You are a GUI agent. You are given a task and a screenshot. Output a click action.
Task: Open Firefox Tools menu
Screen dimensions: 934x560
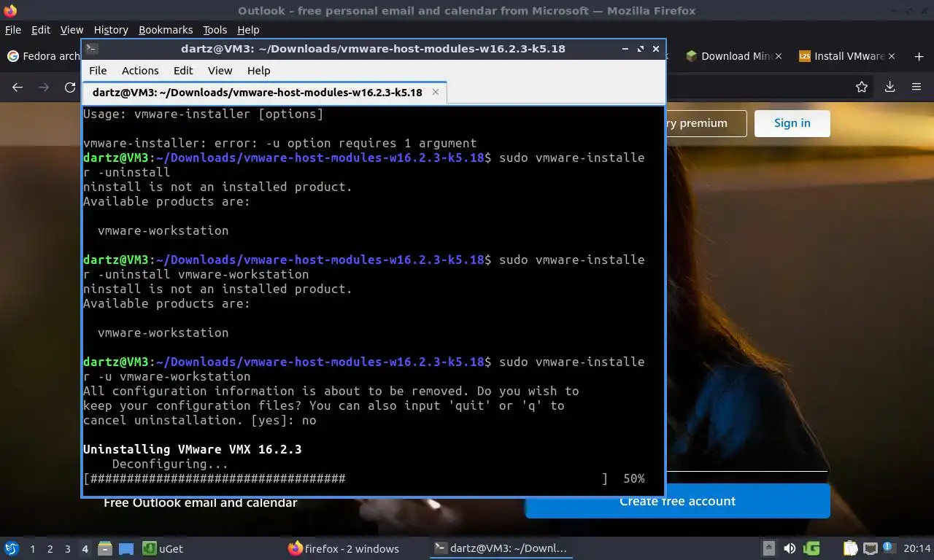215,30
